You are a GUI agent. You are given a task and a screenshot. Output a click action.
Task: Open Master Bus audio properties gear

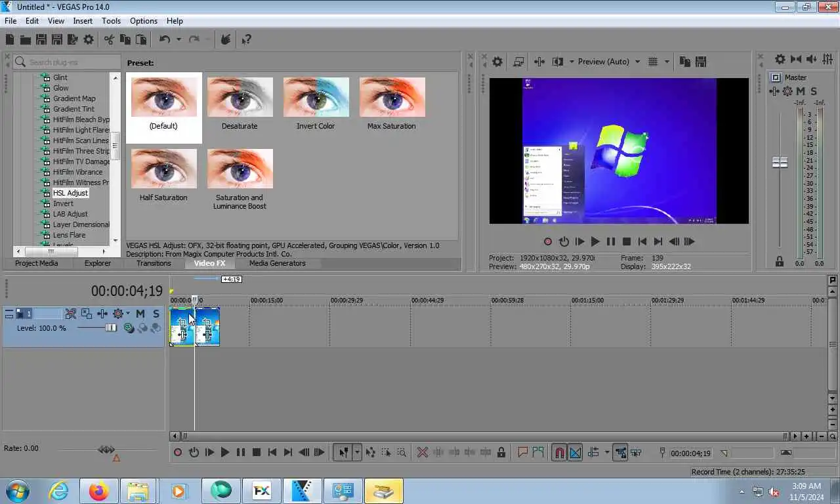point(780,59)
